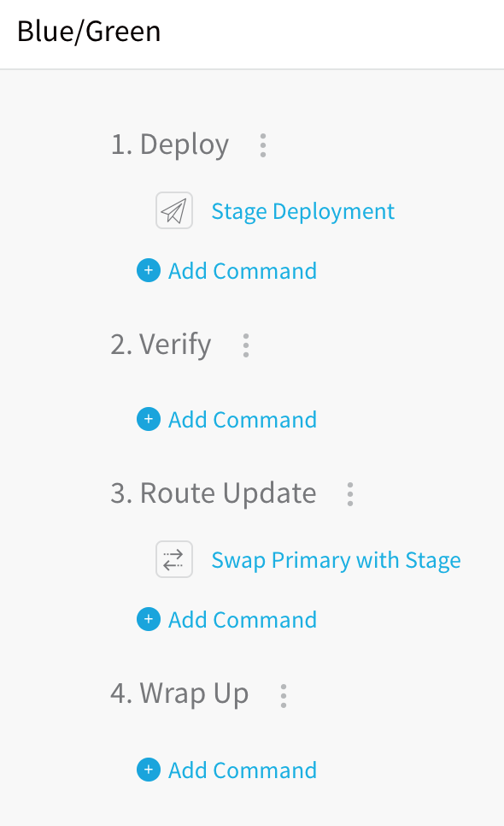504x826 pixels.
Task: Select Add Command text in Wrap Up section
Action: pyautogui.click(x=243, y=770)
